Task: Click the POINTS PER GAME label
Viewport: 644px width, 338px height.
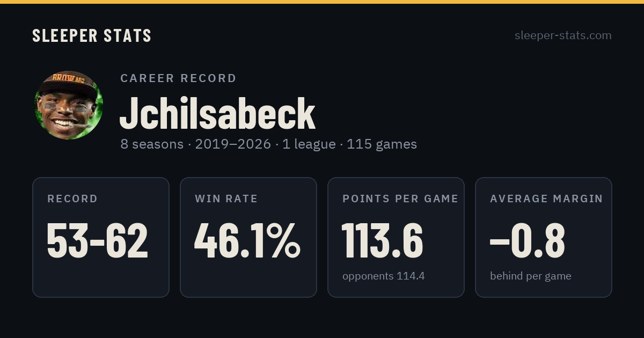Action: (x=400, y=199)
